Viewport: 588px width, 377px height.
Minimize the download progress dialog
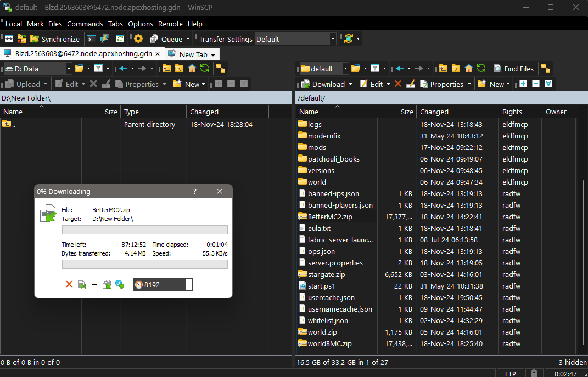[x=94, y=284]
